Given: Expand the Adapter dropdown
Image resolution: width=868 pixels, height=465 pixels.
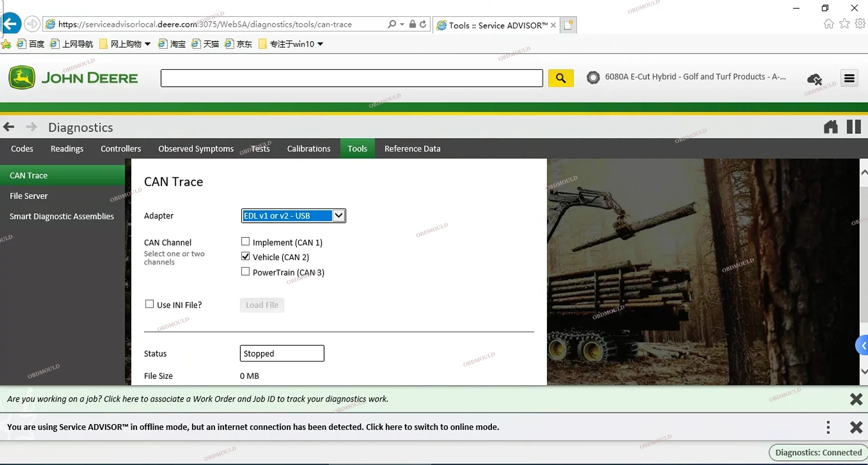Looking at the screenshot, I should (x=338, y=216).
